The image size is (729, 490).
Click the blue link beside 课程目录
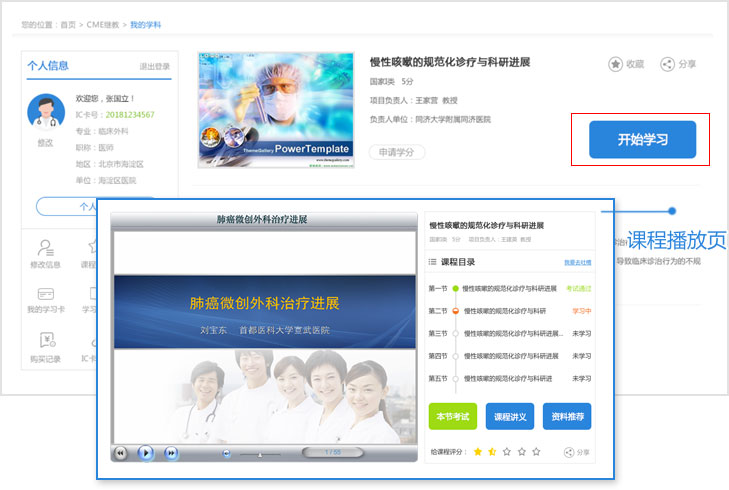pyautogui.click(x=578, y=263)
